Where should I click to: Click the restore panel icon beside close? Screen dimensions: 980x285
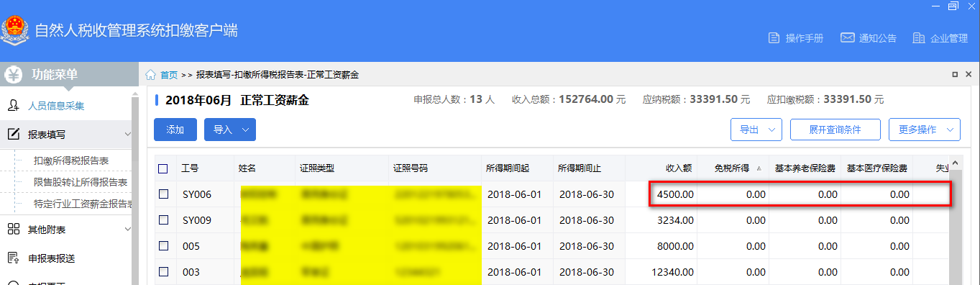[955, 75]
